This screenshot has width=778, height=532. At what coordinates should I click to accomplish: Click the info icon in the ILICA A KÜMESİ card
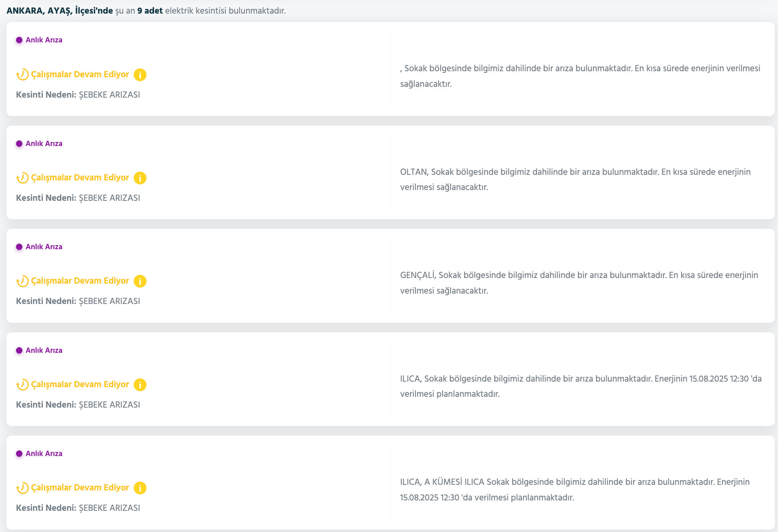pos(140,488)
